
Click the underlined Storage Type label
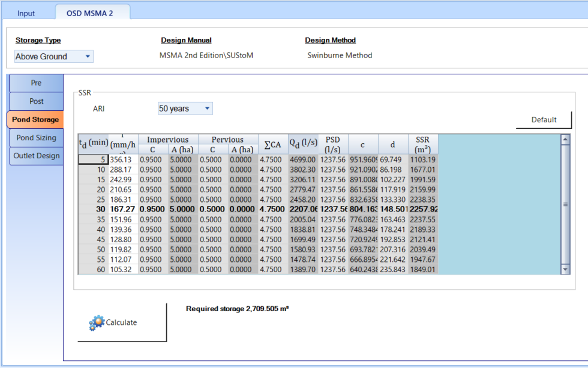coord(38,40)
